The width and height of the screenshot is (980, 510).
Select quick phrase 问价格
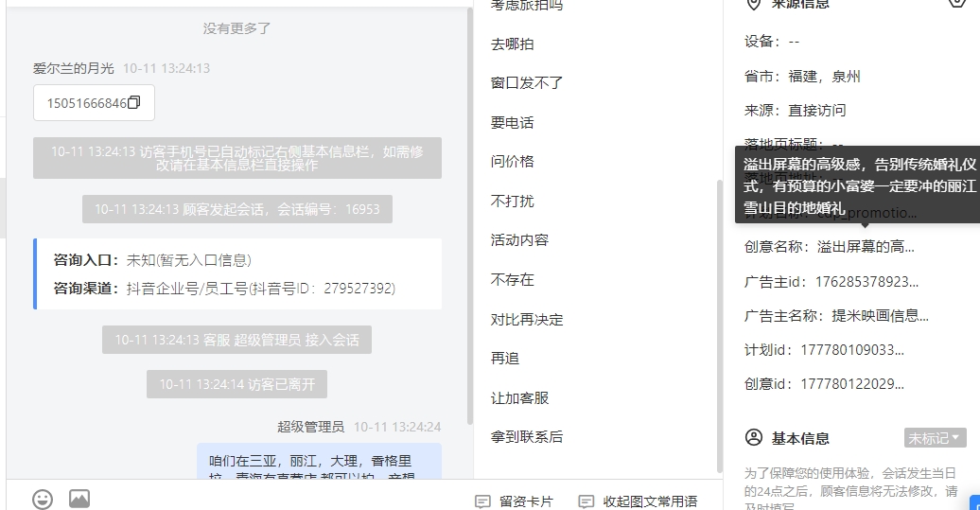coord(512,161)
